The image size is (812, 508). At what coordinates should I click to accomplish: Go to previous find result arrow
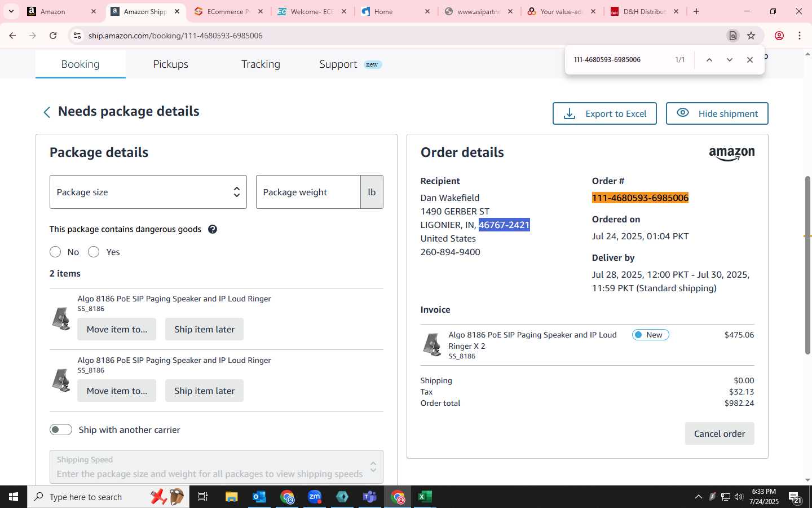[x=709, y=60]
